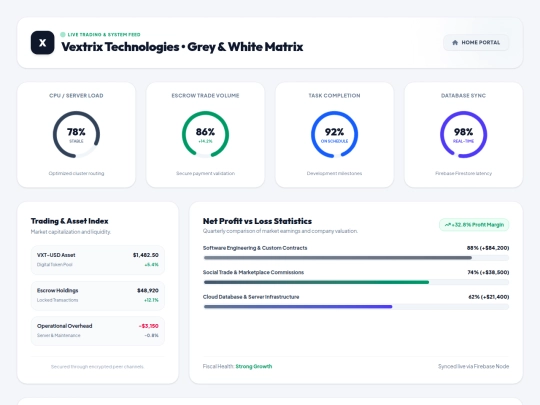Screen dimensions: 540x405
Task: Click the Trading & Asset Index heading
Action: point(70,221)
